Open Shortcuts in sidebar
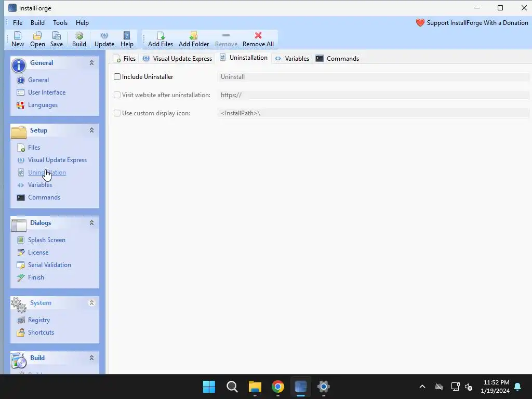 tap(41, 332)
